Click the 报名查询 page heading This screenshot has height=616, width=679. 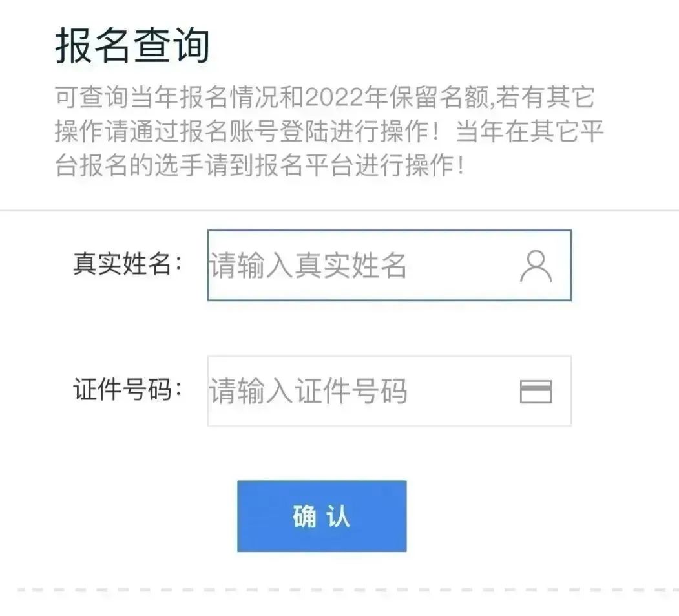pos(132,45)
